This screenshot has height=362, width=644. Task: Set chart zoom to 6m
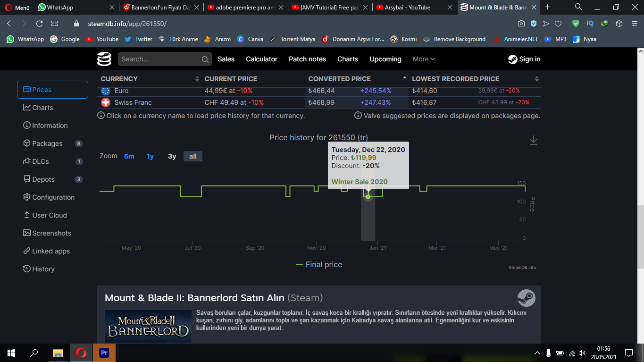click(129, 156)
